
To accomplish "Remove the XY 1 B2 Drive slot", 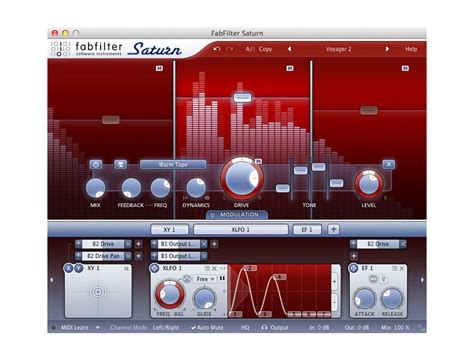I will [x=128, y=244].
